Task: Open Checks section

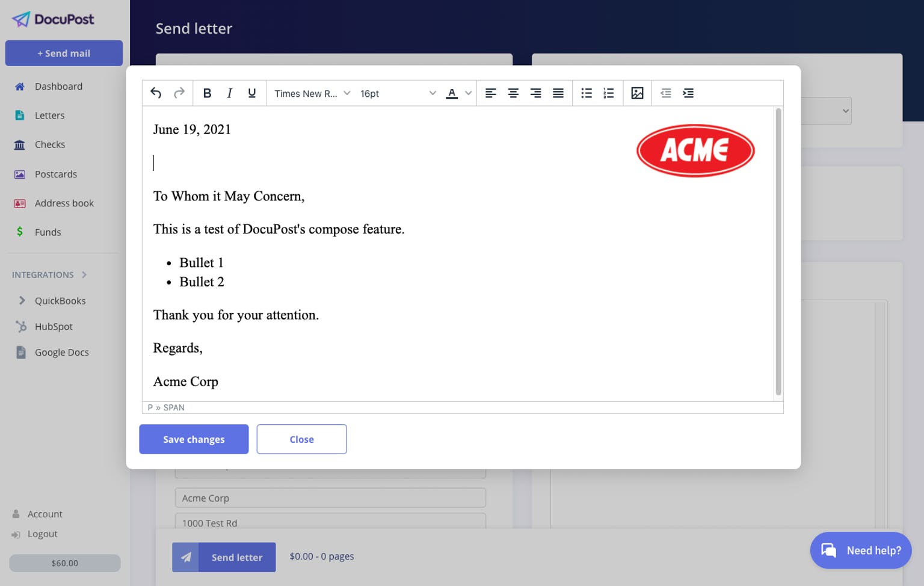Action: pyautogui.click(x=50, y=144)
